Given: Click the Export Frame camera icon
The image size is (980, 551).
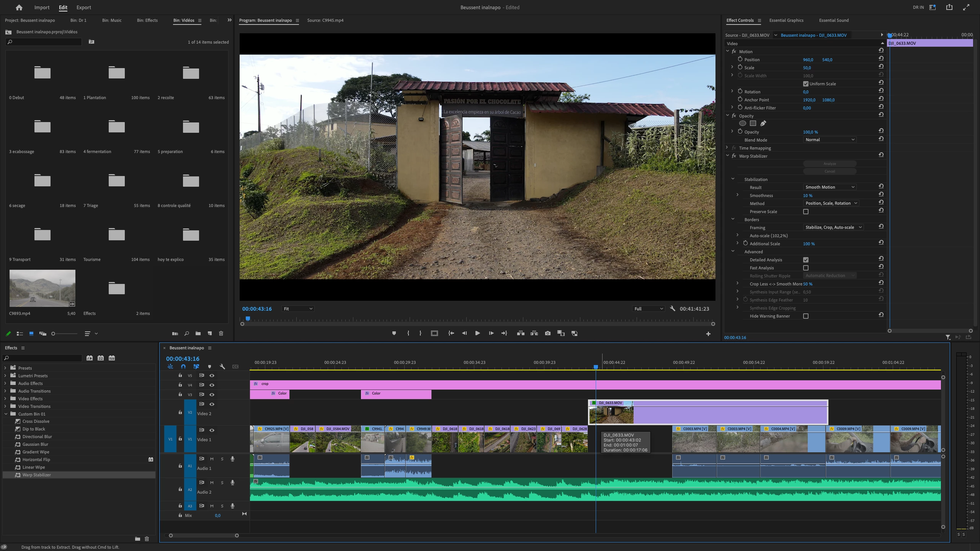Looking at the screenshot, I should click(x=548, y=333).
